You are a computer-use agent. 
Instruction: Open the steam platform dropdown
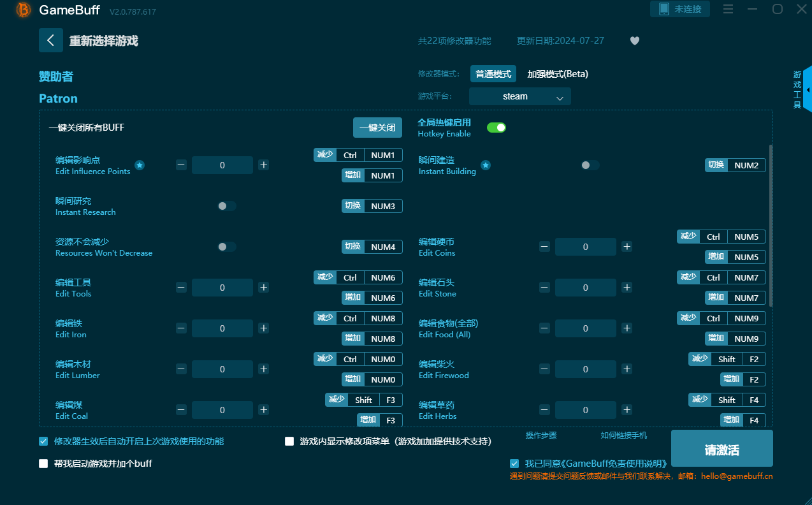coord(519,96)
